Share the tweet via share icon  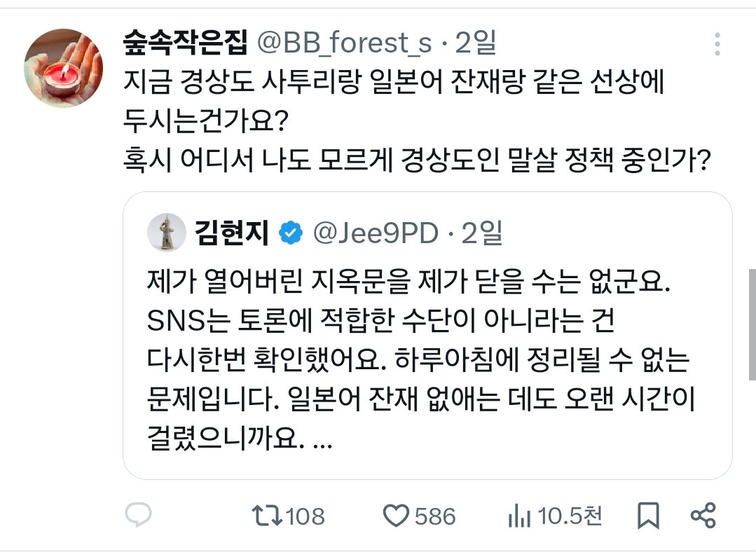pyautogui.click(x=703, y=515)
